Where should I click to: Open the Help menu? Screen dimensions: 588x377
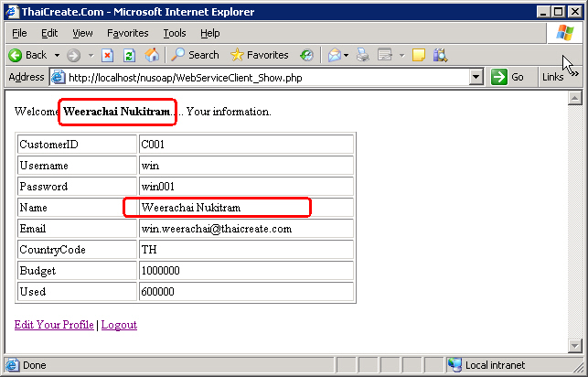[x=210, y=33]
